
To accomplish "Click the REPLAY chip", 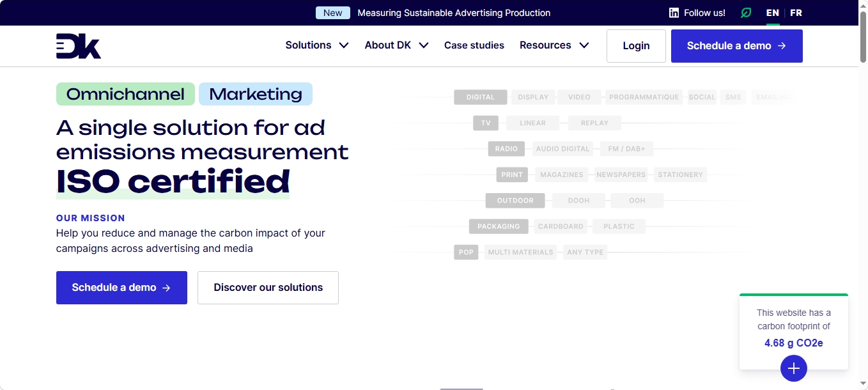I will click(594, 123).
